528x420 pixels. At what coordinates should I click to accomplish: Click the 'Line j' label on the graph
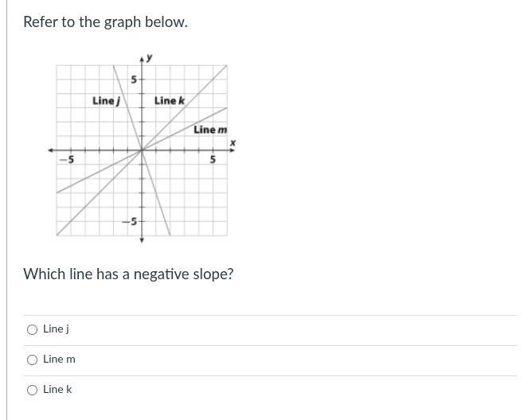[x=105, y=100]
